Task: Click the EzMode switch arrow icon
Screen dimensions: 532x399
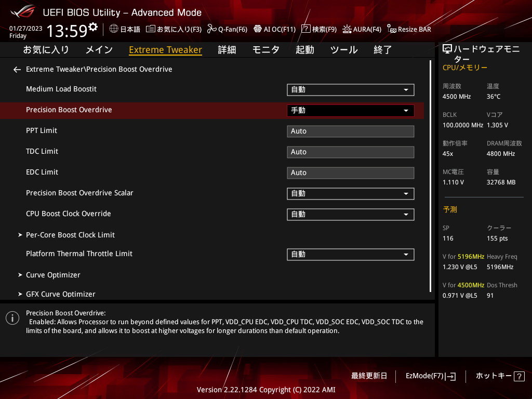Action: [451, 376]
